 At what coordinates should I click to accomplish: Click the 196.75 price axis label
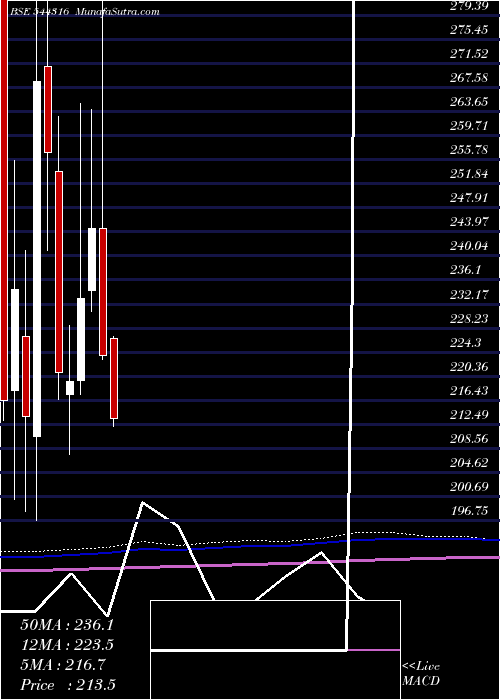[470, 511]
